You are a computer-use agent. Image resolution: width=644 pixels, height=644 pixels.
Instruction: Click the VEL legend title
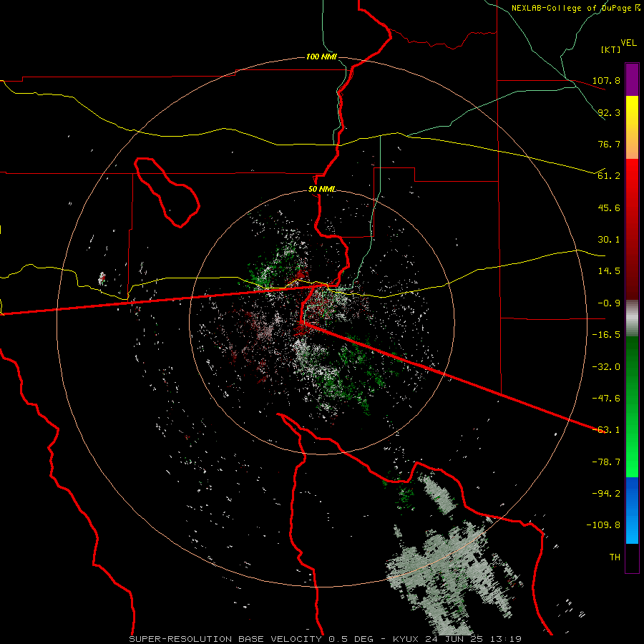628,42
